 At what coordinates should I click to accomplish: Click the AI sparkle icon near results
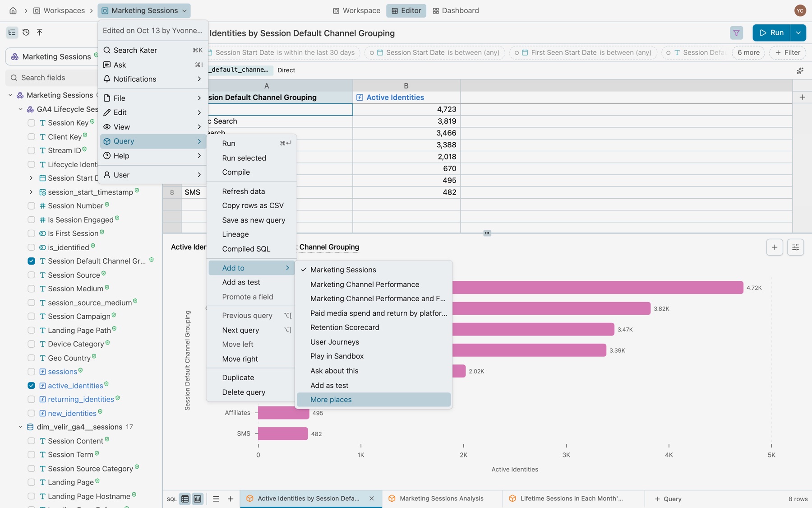point(800,70)
